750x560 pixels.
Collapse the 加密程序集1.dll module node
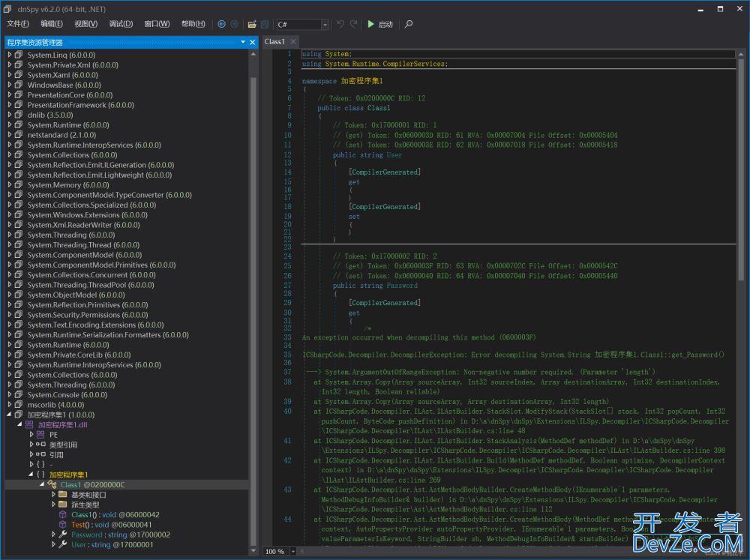click(x=20, y=424)
